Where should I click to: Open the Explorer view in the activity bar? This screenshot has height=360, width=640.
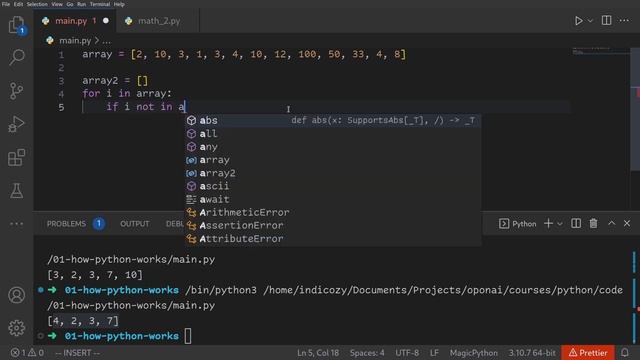(16, 25)
